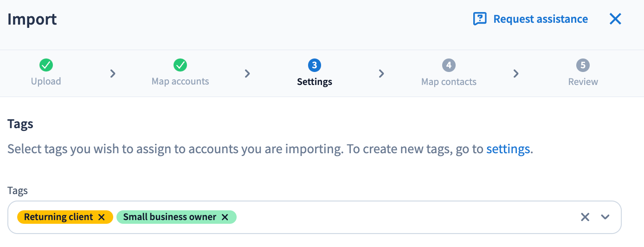Click chevron between Map contacts and Review
The width and height of the screenshot is (644, 247).
[516, 73]
